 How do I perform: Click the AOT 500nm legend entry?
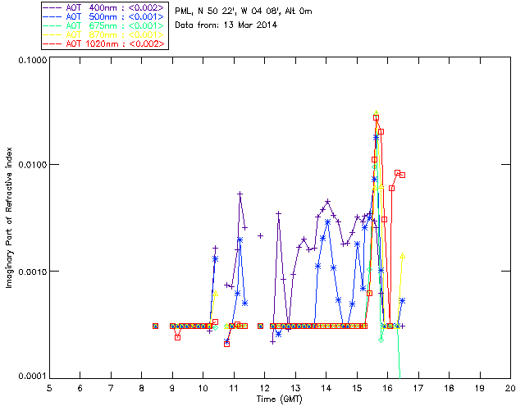click(x=103, y=16)
